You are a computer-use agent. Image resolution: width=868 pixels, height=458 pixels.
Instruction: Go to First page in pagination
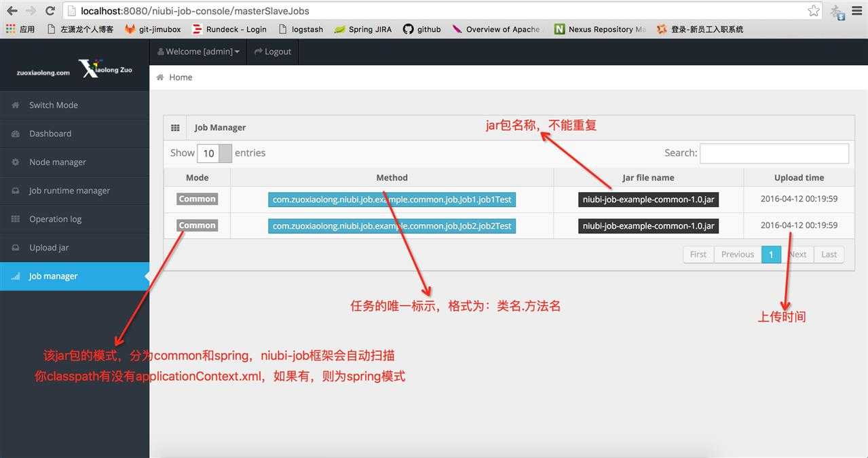pyautogui.click(x=698, y=254)
